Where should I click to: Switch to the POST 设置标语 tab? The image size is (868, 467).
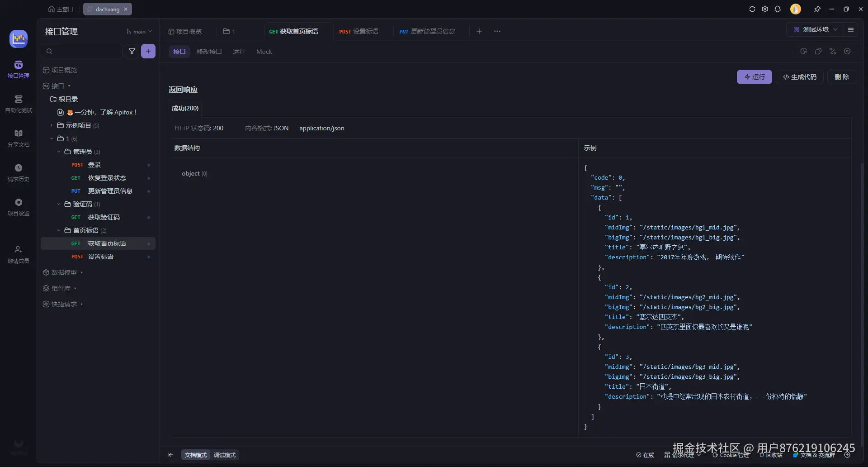359,31
